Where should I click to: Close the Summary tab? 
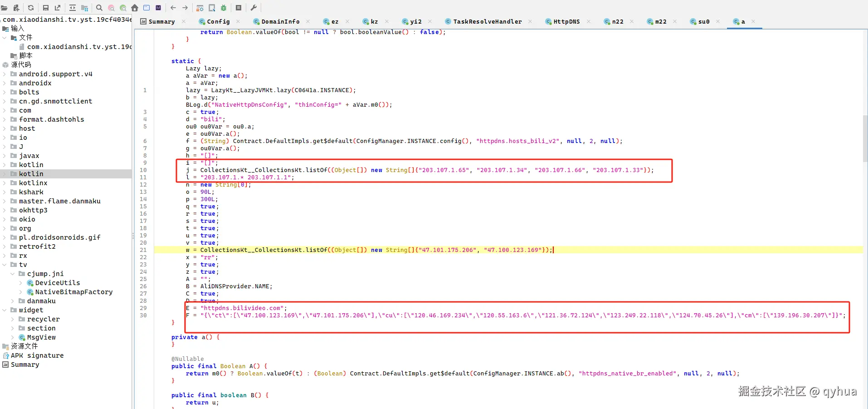(x=184, y=21)
